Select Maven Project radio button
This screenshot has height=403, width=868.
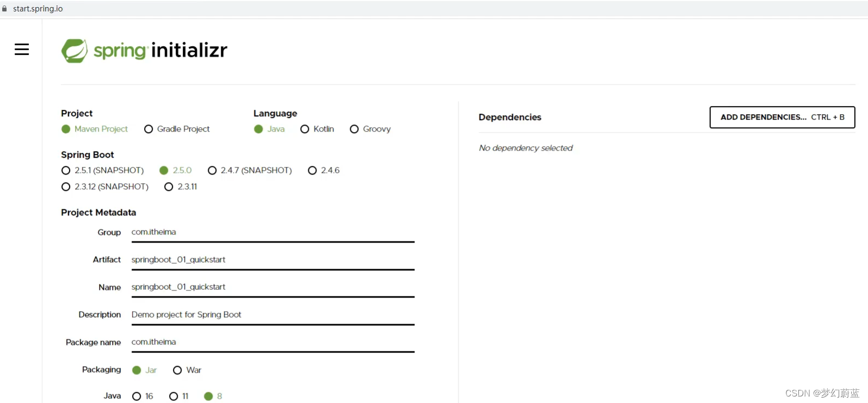coord(95,129)
